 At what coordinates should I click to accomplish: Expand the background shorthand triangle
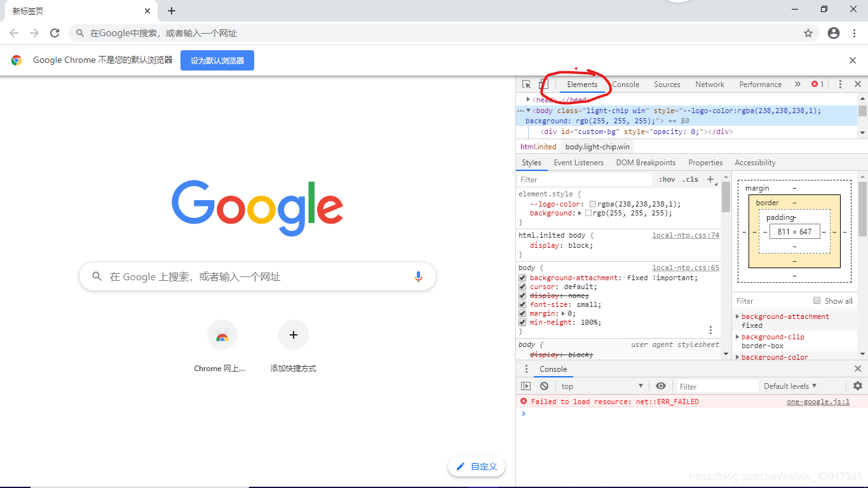[x=580, y=213]
